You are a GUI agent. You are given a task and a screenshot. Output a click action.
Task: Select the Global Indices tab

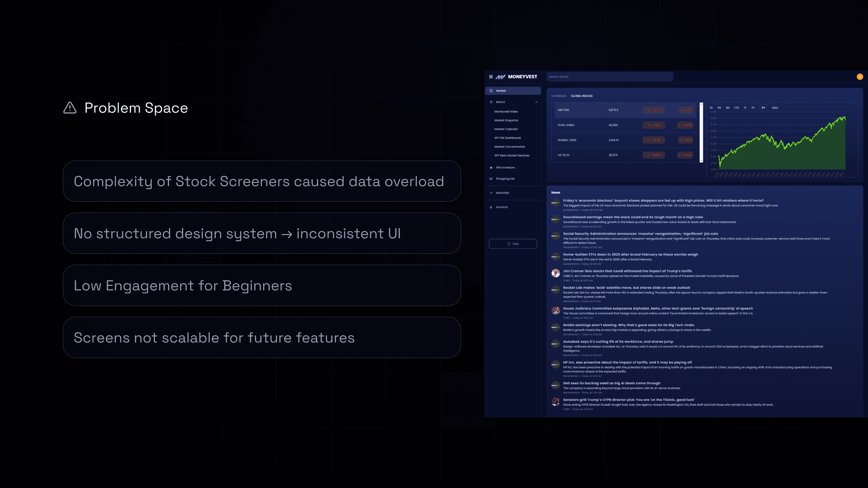[582, 96]
